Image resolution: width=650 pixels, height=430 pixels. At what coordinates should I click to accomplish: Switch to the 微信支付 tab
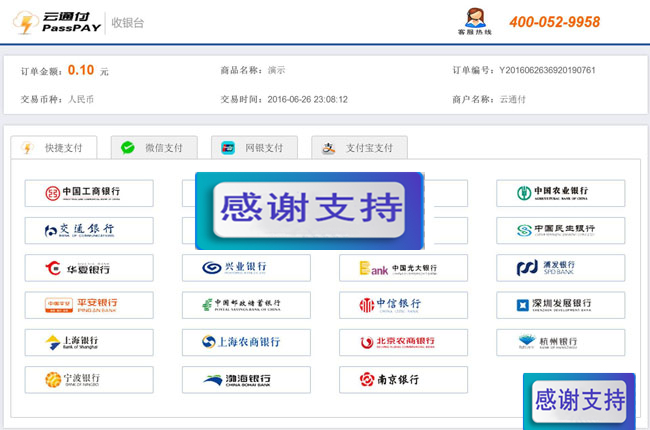coord(154,148)
